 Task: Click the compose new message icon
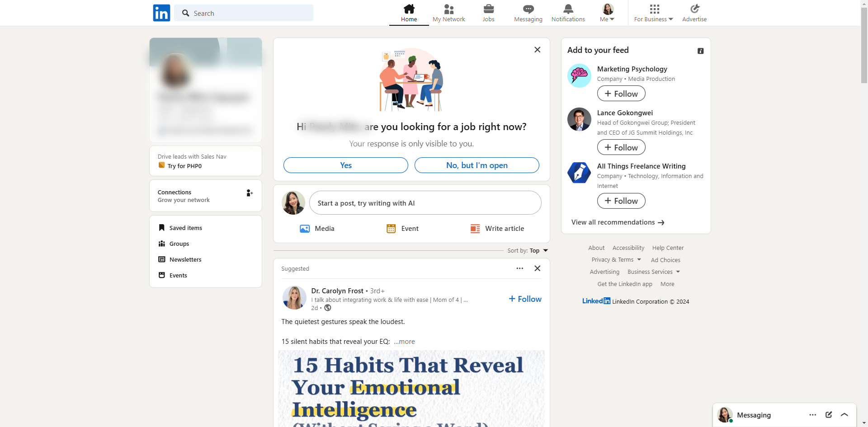point(829,415)
